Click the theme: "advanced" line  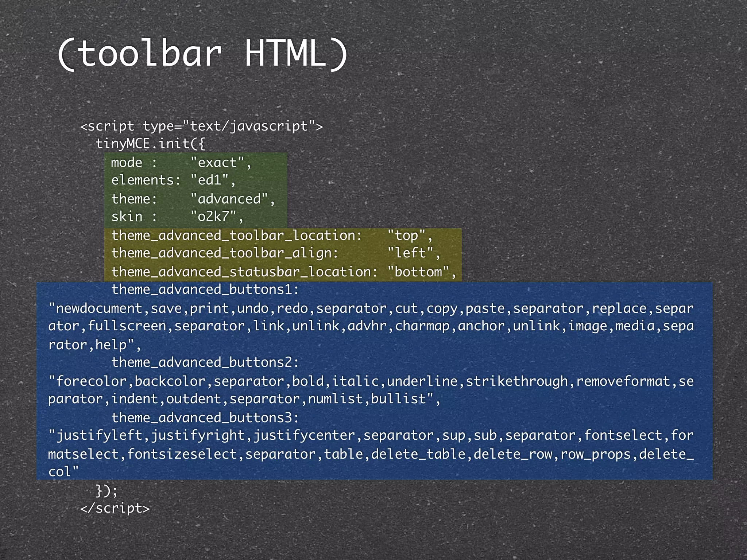coord(193,199)
